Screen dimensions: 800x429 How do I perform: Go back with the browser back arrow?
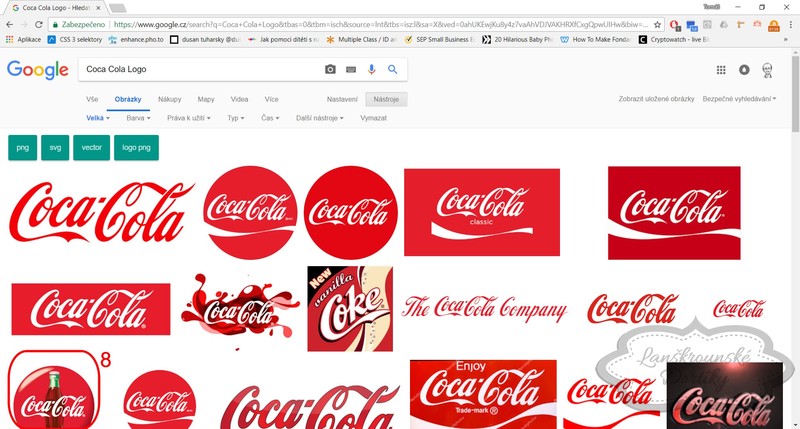10,24
